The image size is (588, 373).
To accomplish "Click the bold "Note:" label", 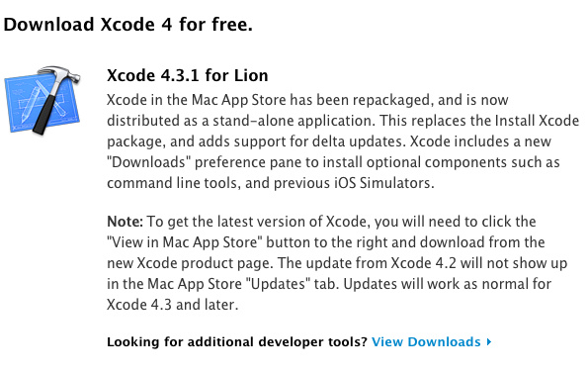I will pyautogui.click(x=125, y=222).
